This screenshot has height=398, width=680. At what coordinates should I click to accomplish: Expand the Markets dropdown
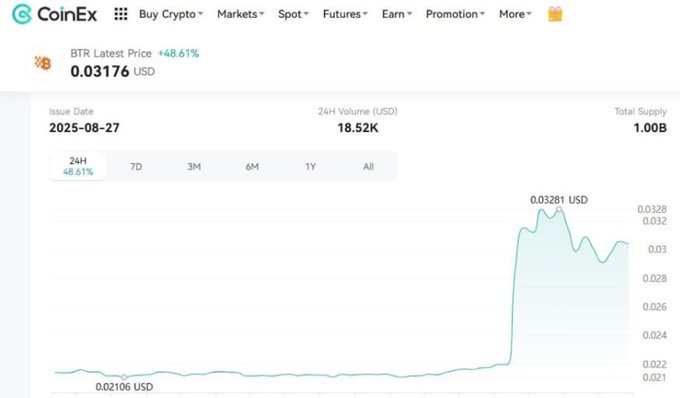click(x=241, y=14)
